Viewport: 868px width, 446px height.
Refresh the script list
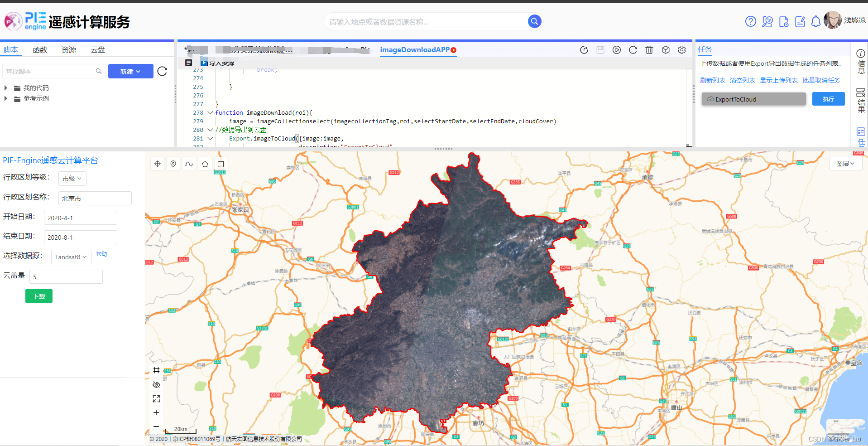coord(162,71)
